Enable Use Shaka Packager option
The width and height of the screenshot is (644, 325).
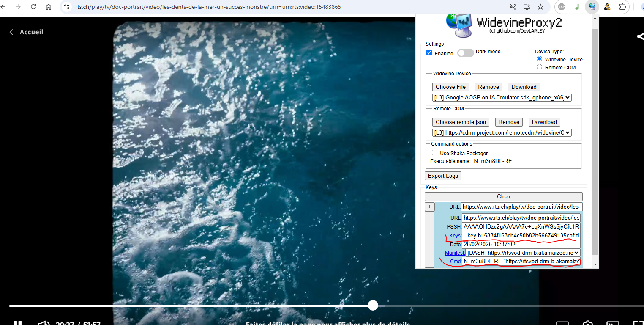[434, 153]
